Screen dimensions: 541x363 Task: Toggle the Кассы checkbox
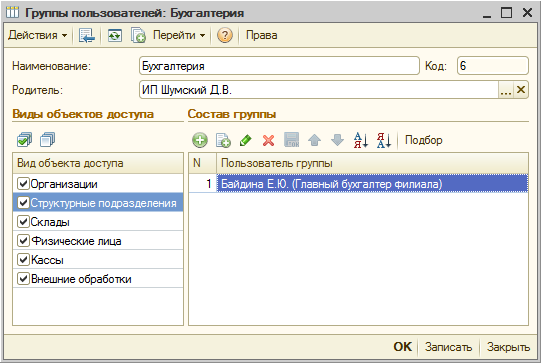23,259
